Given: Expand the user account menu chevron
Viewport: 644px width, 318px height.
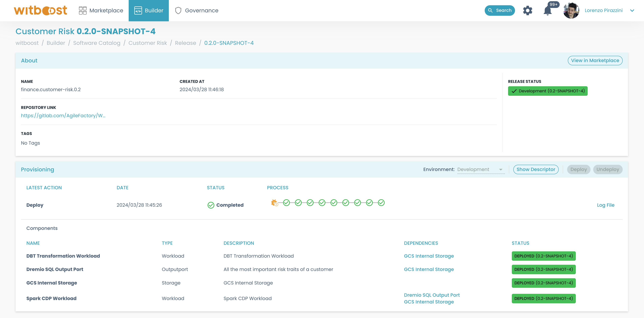Looking at the screenshot, I should tap(632, 10).
